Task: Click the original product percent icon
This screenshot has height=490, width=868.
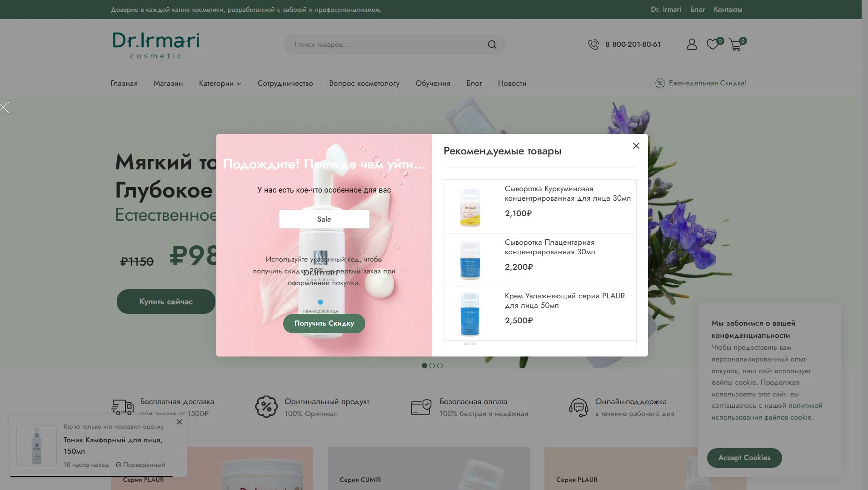Action: [x=266, y=407]
